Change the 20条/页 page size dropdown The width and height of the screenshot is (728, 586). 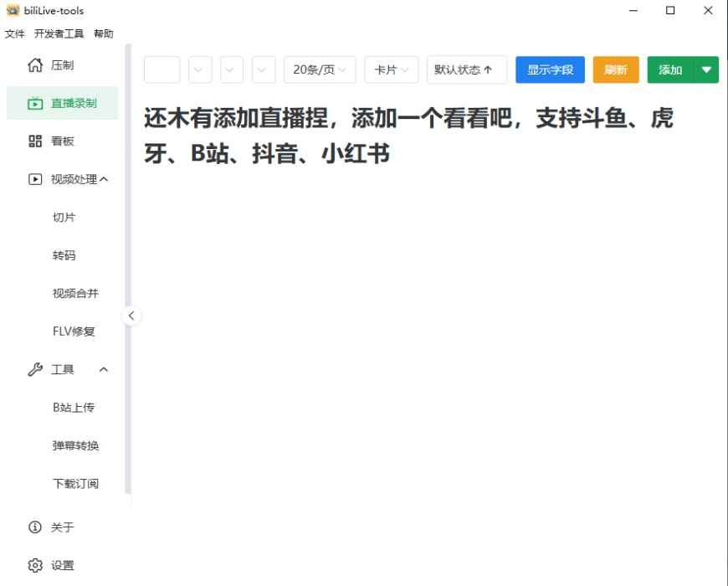[320, 70]
